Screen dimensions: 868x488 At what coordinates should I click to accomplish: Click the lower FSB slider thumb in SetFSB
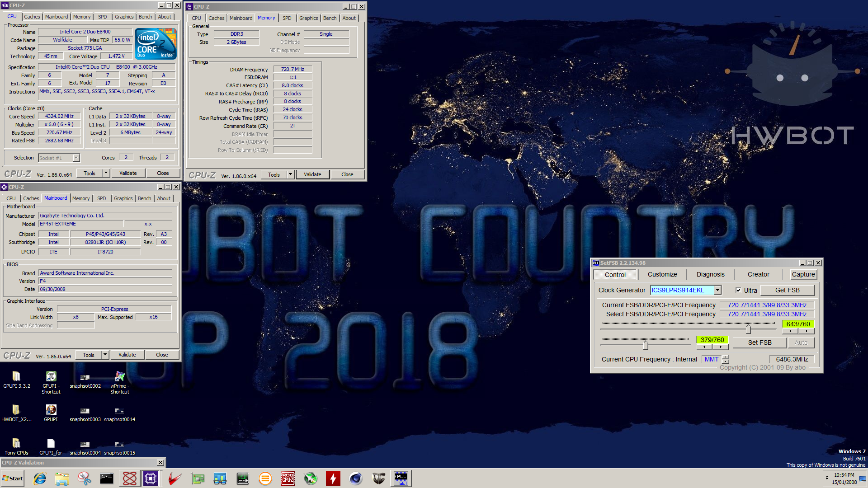[x=646, y=345]
